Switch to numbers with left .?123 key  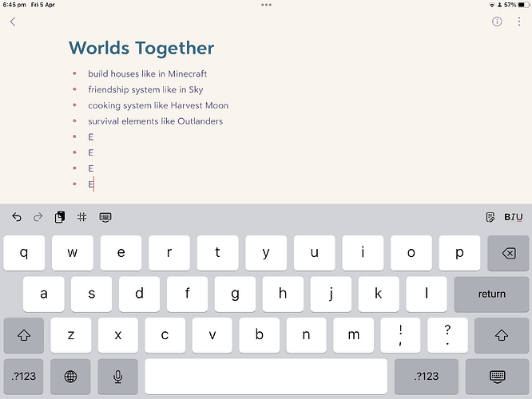[x=23, y=377]
